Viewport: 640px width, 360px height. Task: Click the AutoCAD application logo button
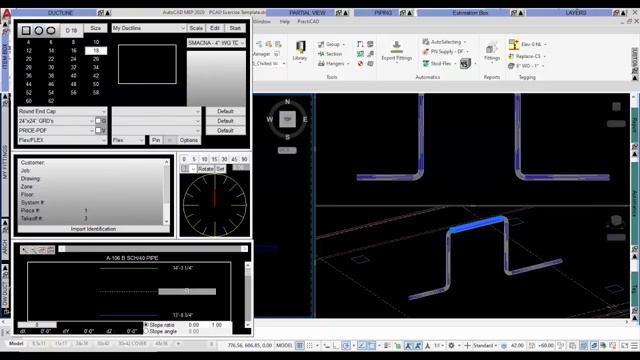(x=7, y=14)
